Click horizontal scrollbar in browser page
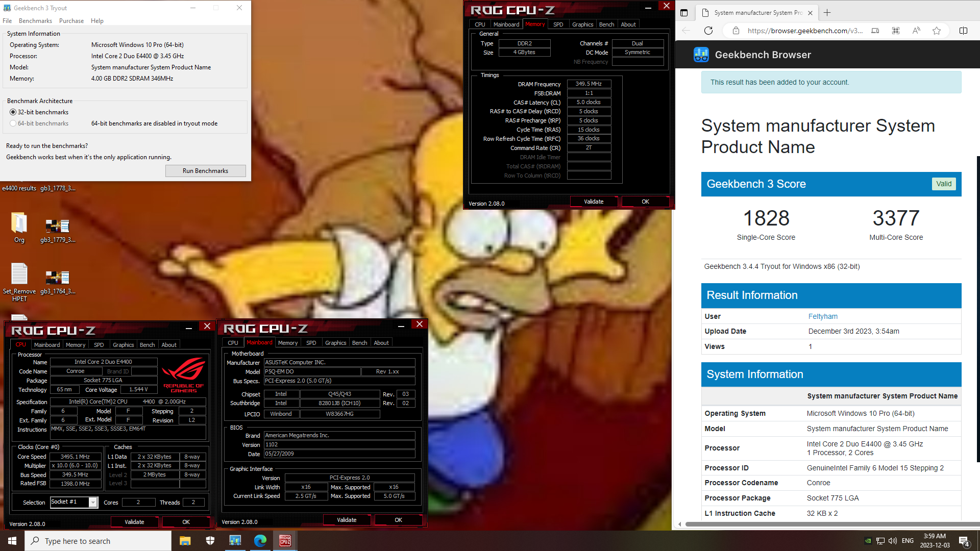The width and height of the screenshot is (980, 551). pos(832,524)
